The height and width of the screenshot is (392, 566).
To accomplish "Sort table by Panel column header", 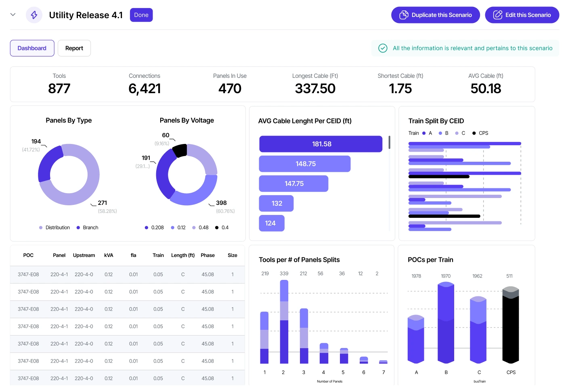I will tap(59, 255).
